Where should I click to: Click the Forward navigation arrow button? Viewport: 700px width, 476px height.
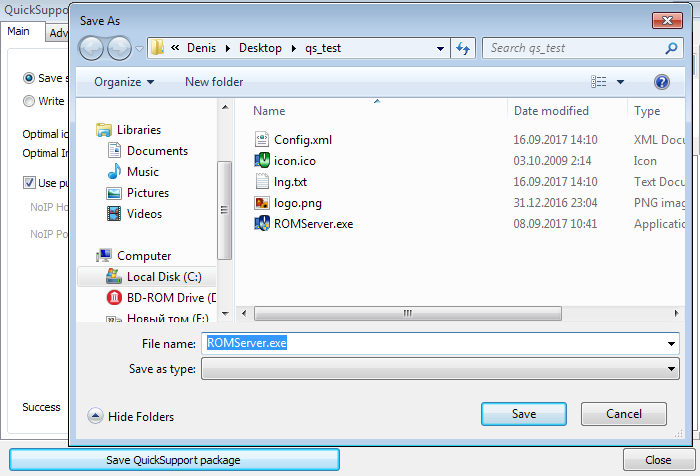click(119, 48)
